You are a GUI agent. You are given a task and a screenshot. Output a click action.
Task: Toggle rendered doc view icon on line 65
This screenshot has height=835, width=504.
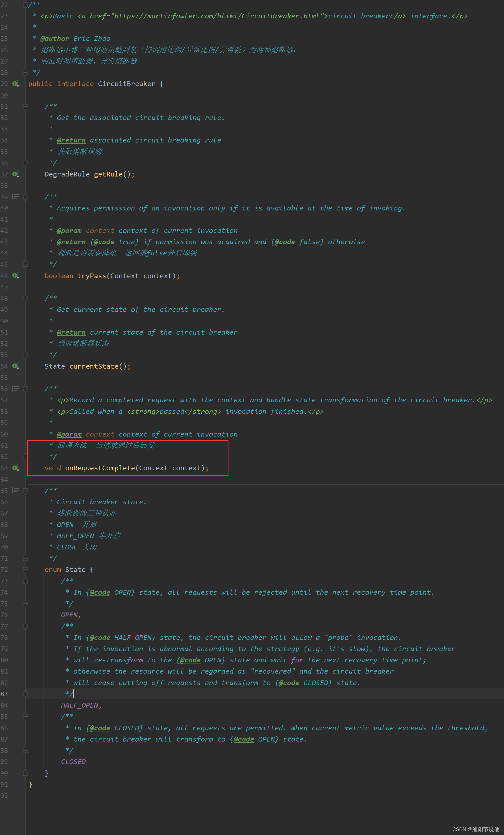coord(16,490)
